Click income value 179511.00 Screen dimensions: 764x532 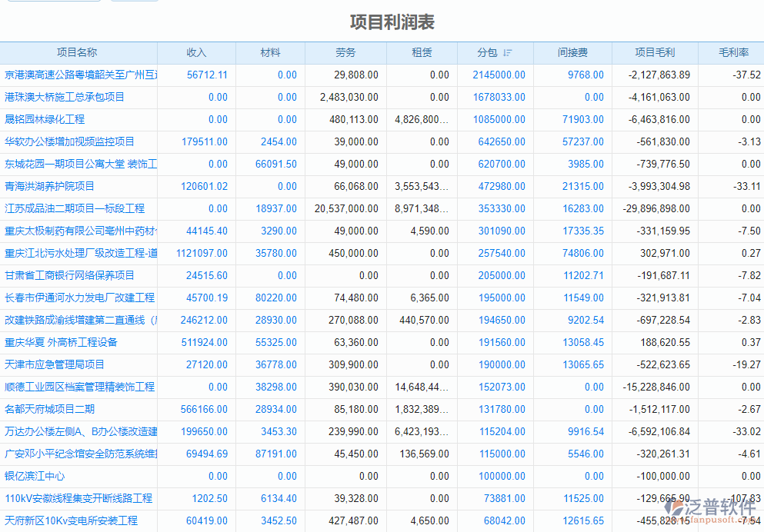point(205,141)
